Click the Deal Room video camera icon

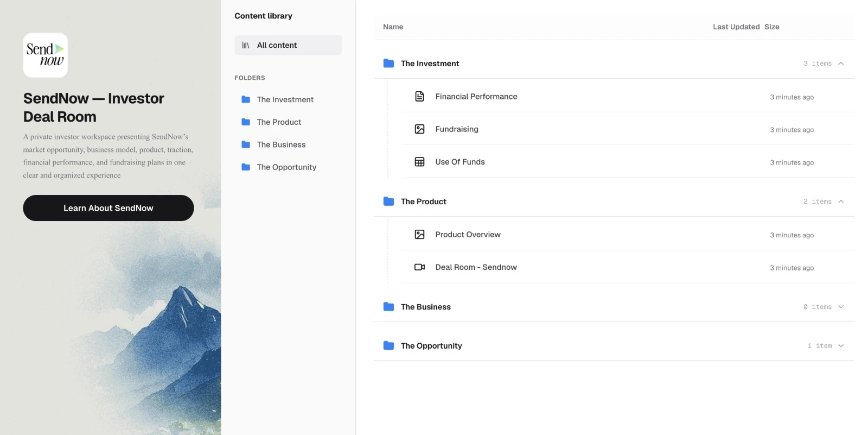click(x=419, y=267)
